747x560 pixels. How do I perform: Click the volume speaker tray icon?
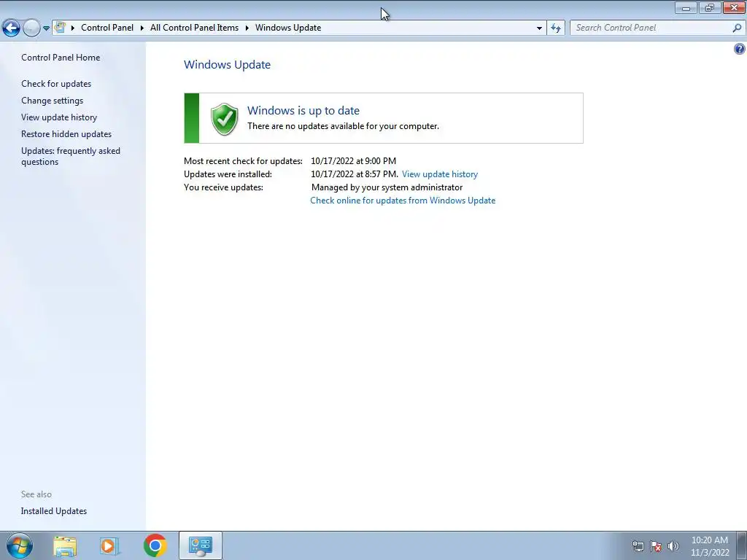pos(673,546)
